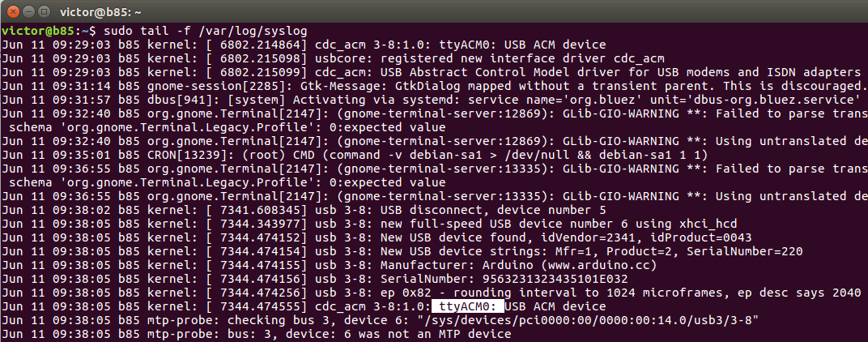Click the Arduino manufacturer log line

(329, 265)
